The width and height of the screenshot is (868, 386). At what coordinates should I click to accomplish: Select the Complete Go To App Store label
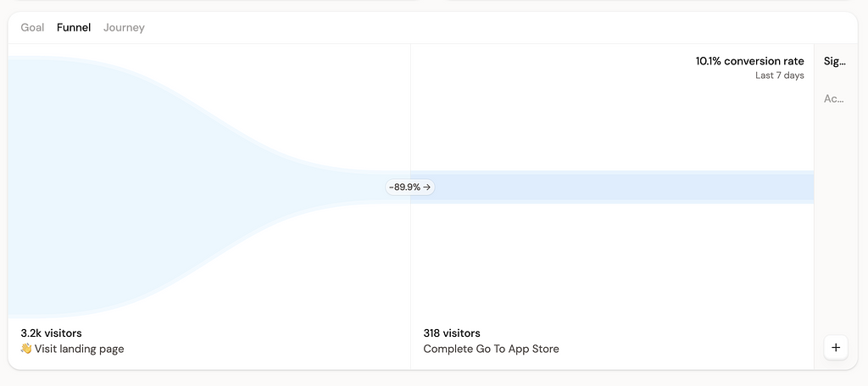[x=491, y=349]
